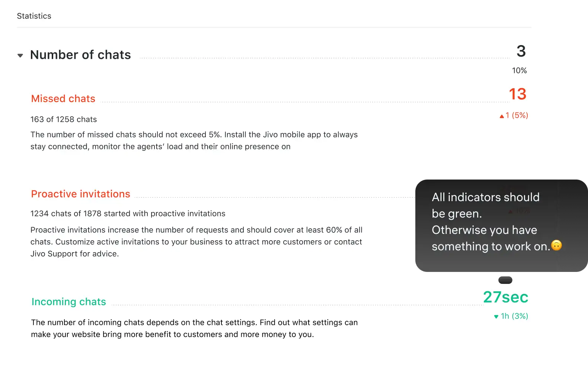Click the Number of chats heading
The height and width of the screenshot is (371, 588).
click(x=80, y=55)
